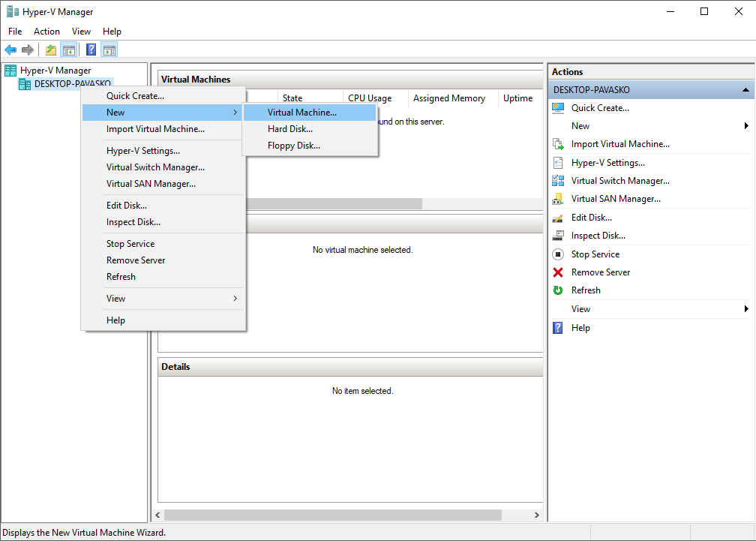Click Edit Disk... in Actions pane
756x541 pixels.
click(x=592, y=218)
